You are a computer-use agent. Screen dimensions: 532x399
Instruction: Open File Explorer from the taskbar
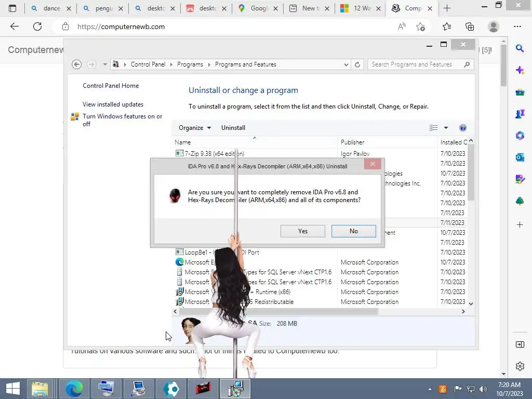coord(39,389)
